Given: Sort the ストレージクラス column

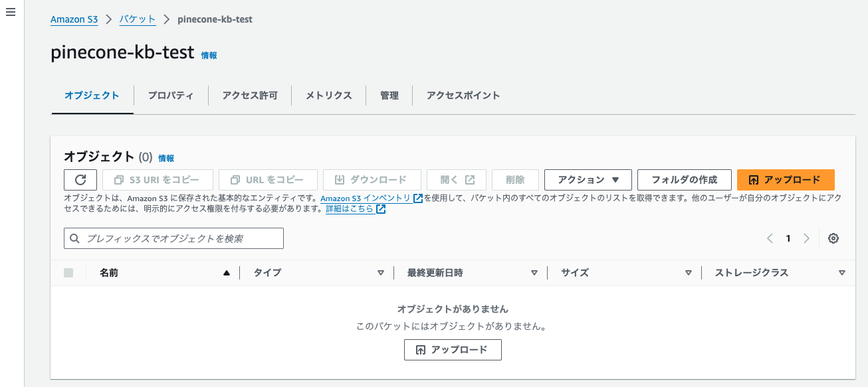Looking at the screenshot, I should point(842,273).
